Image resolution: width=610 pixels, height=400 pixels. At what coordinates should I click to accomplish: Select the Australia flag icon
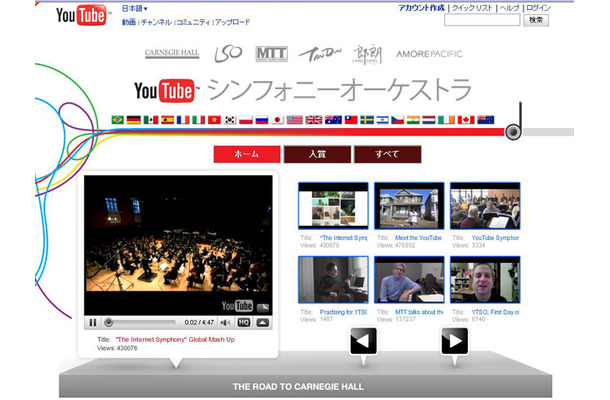(x=333, y=120)
